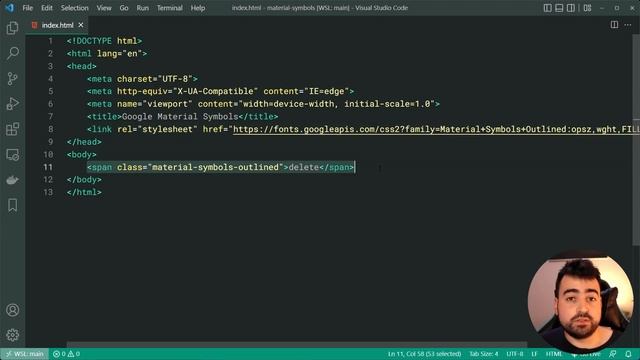Screen dimensions: 640x360
Task: Click the name="viewport" attribute on line 6
Action: click(155, 104)
